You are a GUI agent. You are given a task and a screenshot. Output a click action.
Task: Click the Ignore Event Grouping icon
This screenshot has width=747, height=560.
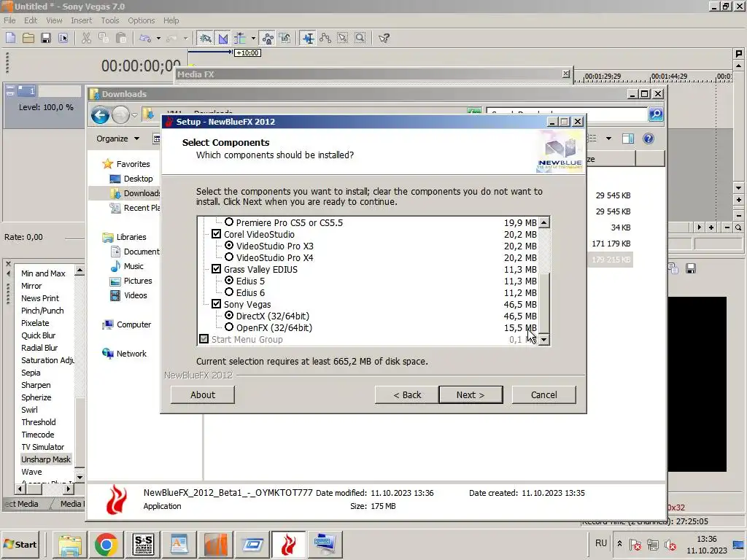click(x=285, y=38)
